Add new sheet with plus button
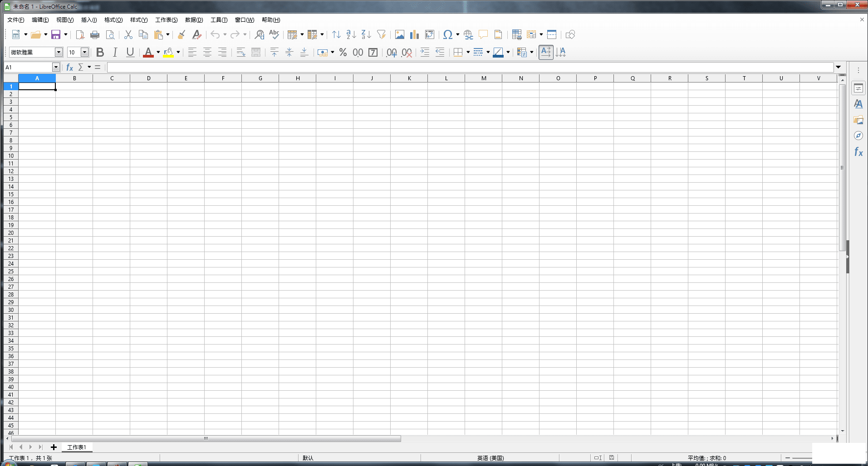 (x=54, y=447)
